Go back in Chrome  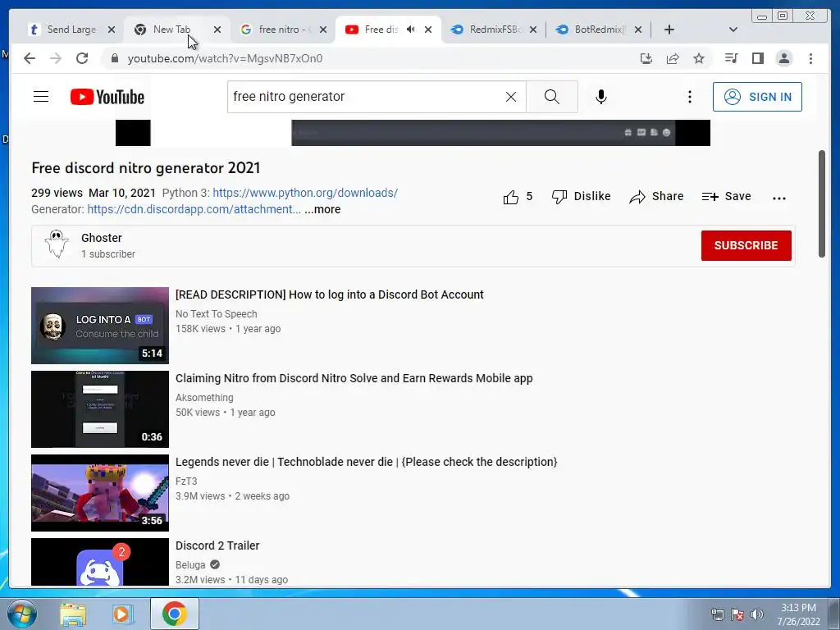point(30,58)
